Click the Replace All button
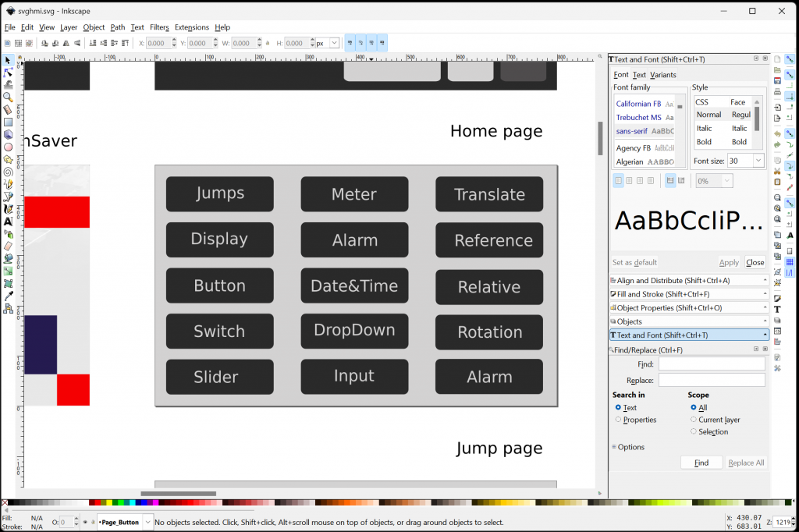The height and width of the screenshot is (532, 799). pos(746,463)
